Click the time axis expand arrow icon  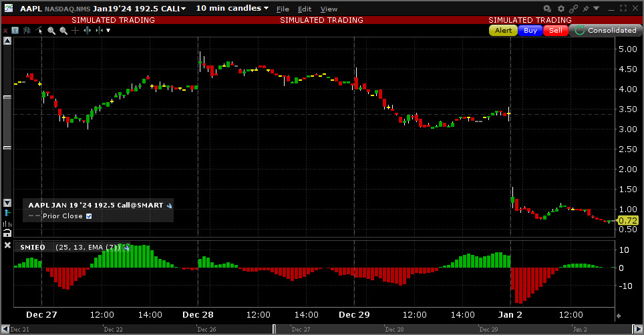619,316
